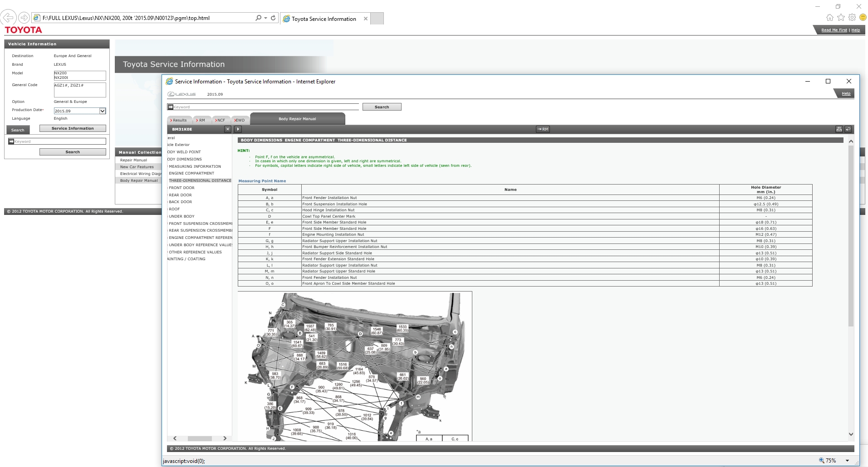Close the BM31K0E tree panel
Viewport: 868px width, 467px height.
(228, 129)
